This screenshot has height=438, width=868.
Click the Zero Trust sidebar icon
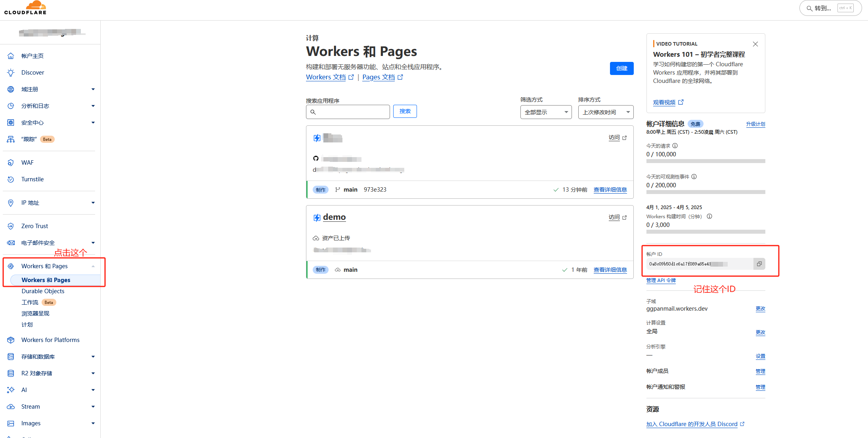[11, 226]
